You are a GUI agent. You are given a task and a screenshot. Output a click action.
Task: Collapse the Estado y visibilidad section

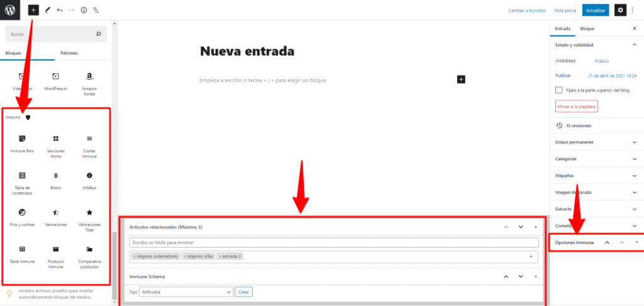click(x=634, y=45)
